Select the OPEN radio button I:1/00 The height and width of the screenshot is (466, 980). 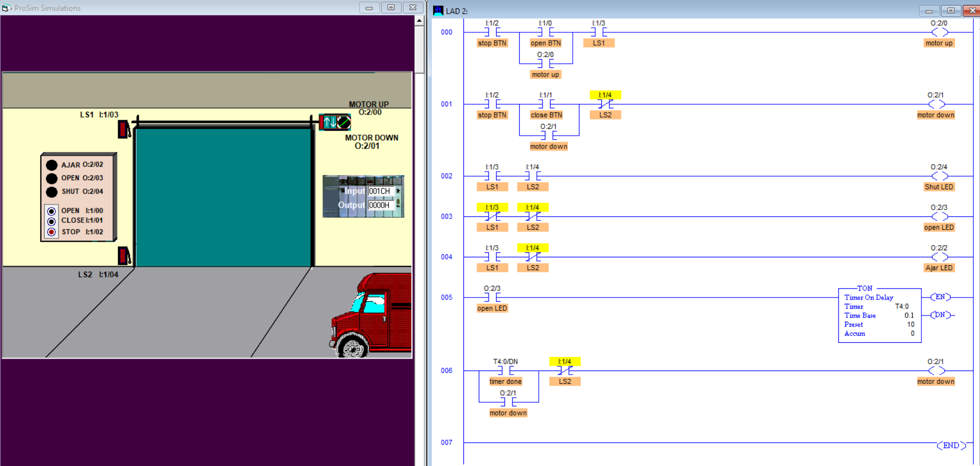click(51, 210)
